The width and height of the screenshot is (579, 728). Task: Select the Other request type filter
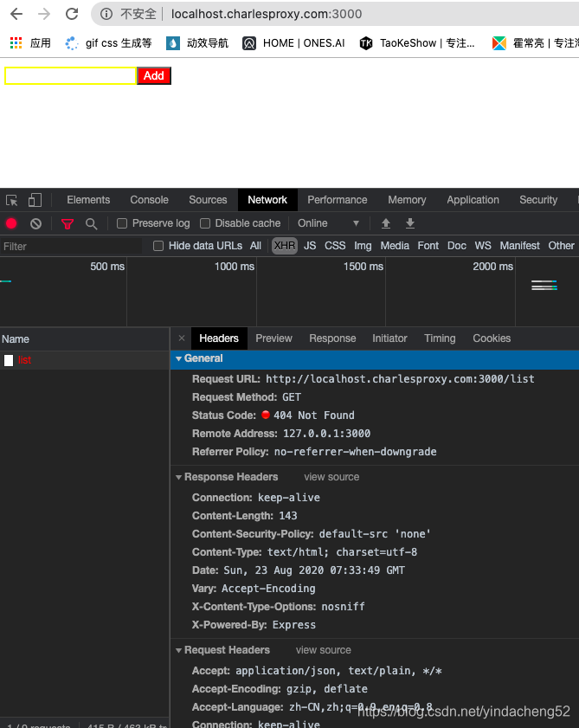[x=561, y=246]
